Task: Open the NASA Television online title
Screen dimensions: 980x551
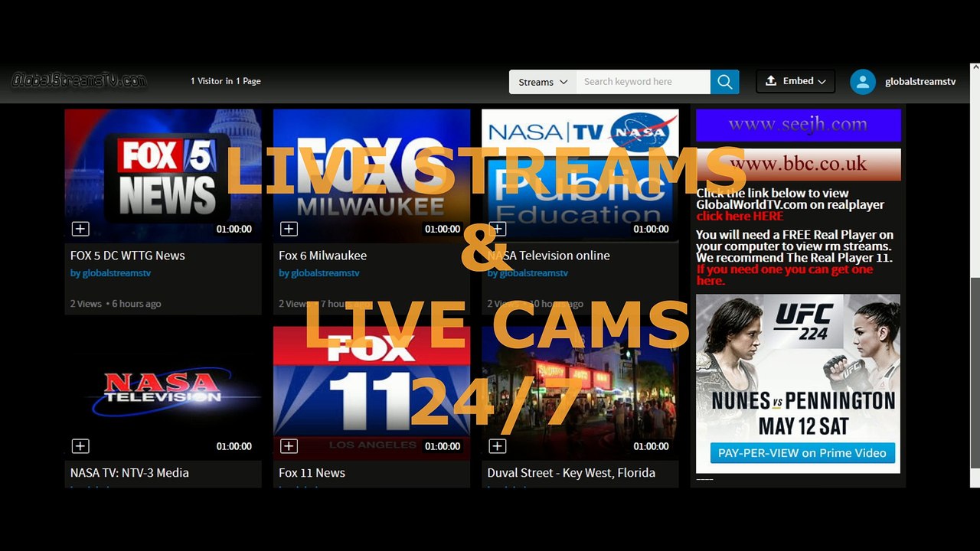Action: pyautogui.click(x=548, y=256)
